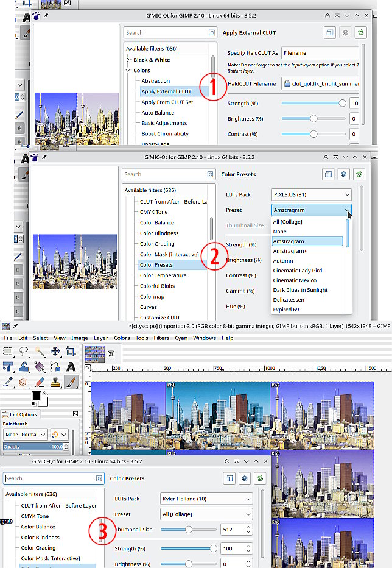392x568 pixels.
Task: Open LUTs Pack PIXLS.US (31) dropdown
Action: 311,194
